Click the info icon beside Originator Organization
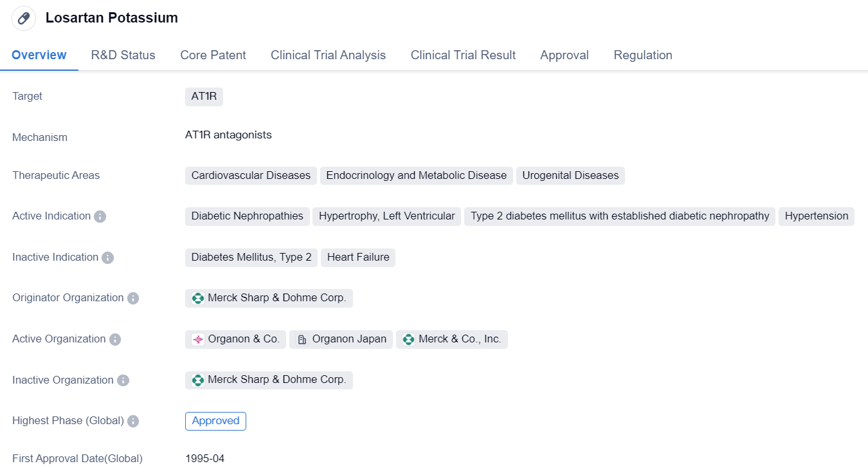 click(x=132, y=298)
